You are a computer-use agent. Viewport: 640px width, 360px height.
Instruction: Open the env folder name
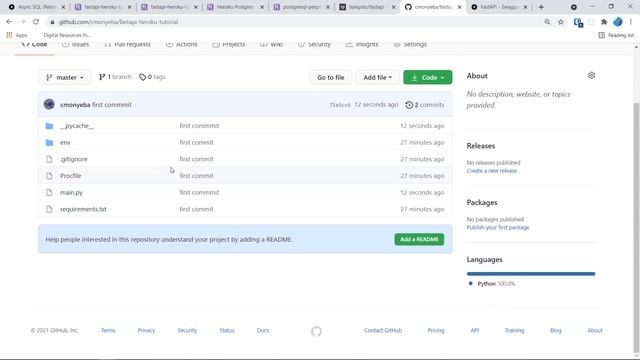(x=65, y=142)
